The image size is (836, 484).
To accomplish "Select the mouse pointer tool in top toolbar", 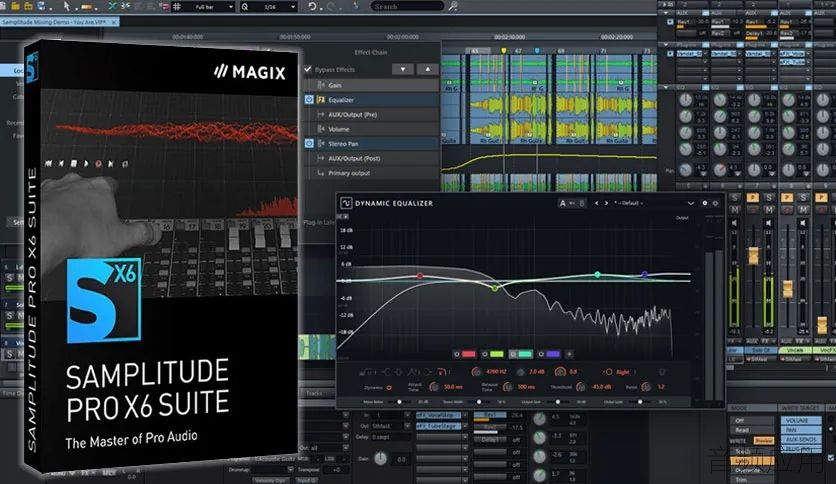I will click(x=67, y=6).
